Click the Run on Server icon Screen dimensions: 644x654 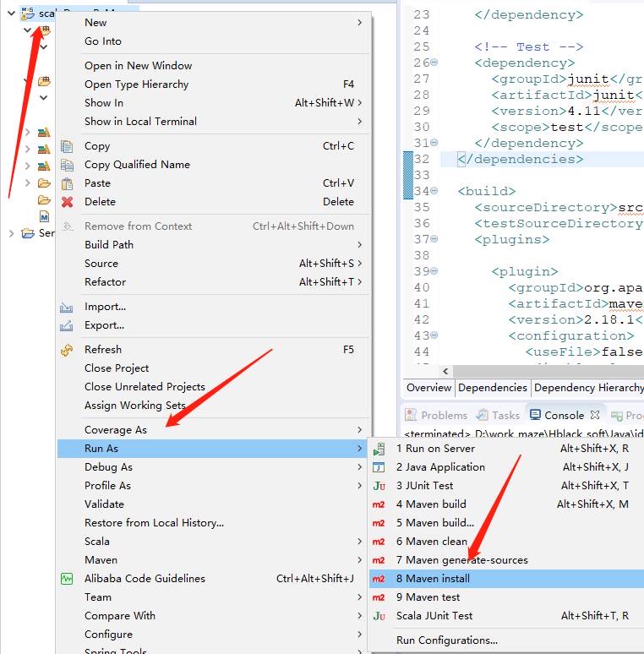379,449
